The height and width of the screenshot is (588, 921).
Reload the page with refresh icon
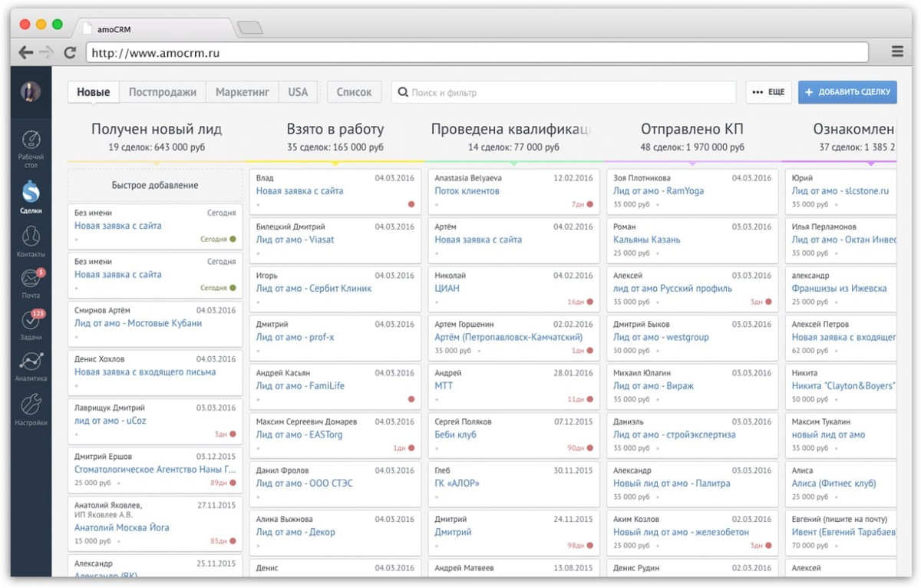(x=70, y=53)
